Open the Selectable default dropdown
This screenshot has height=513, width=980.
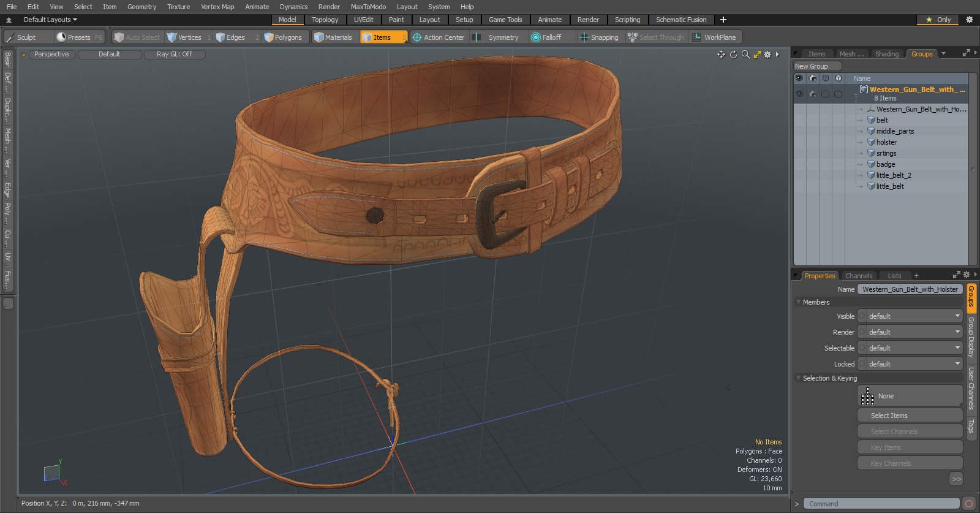pos(910,348)
